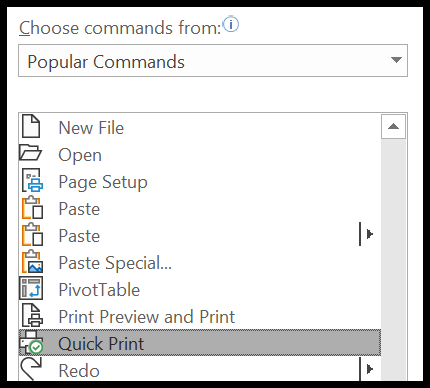Expand the second Paste submenu arrow
Viewport: 430px width, 388px height.
tap(369, 234)
